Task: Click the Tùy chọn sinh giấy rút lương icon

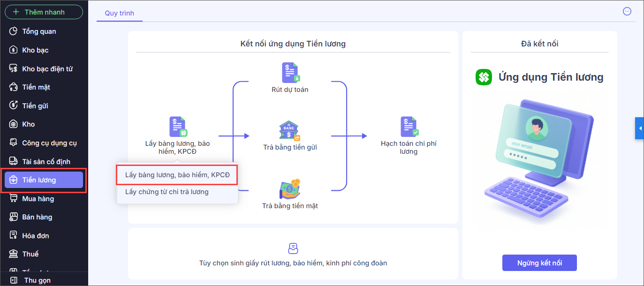Action: coord(293,248)
